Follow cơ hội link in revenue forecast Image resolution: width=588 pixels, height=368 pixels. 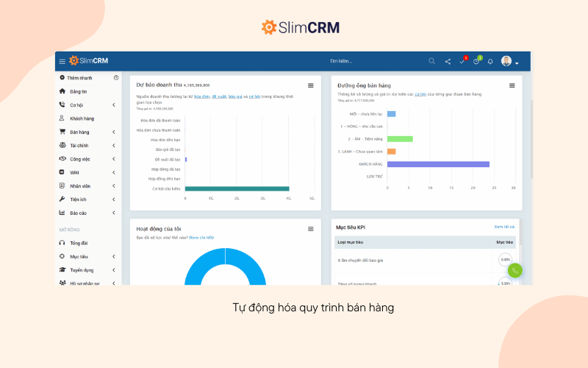pos(254,96)
